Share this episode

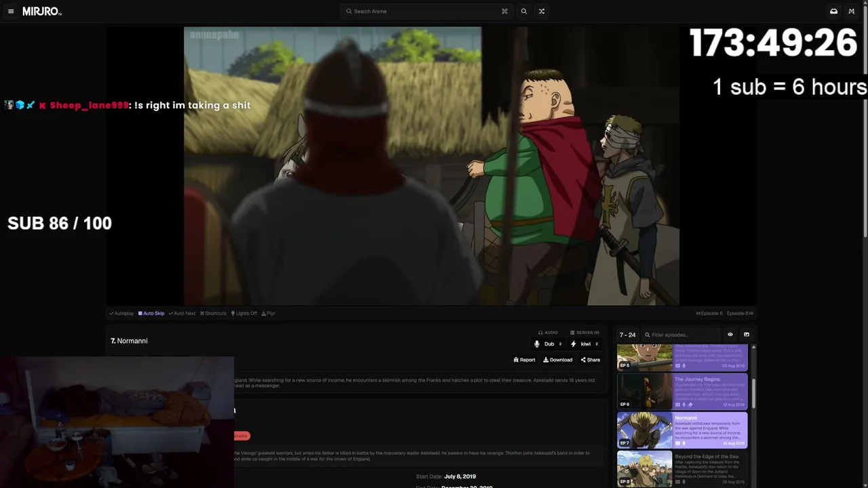pos(590,360)
